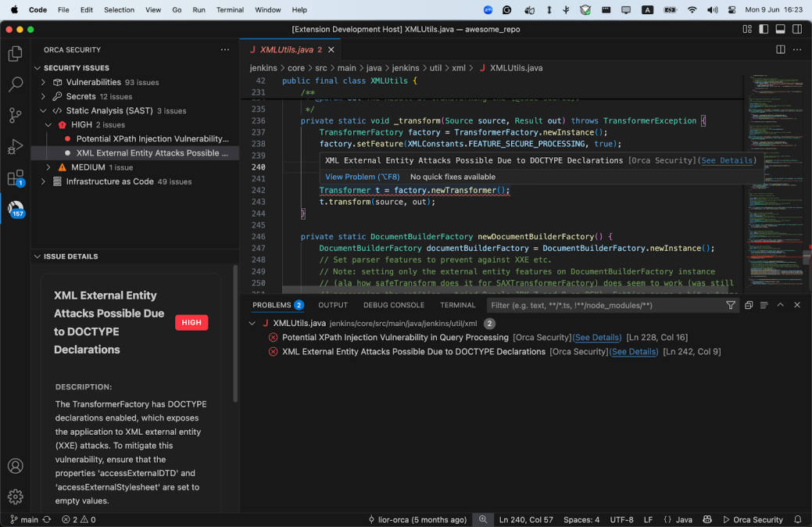The height and width of the screenshot is (527, 812).
Task: Open Copilot status icon in status bar
Action: 706,519
